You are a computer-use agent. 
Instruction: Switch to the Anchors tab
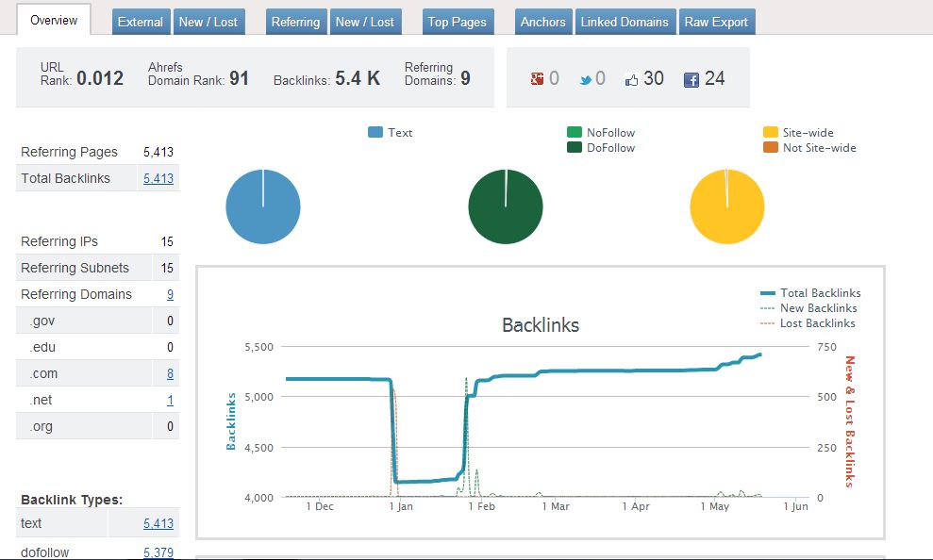click(x=543, y=22)
